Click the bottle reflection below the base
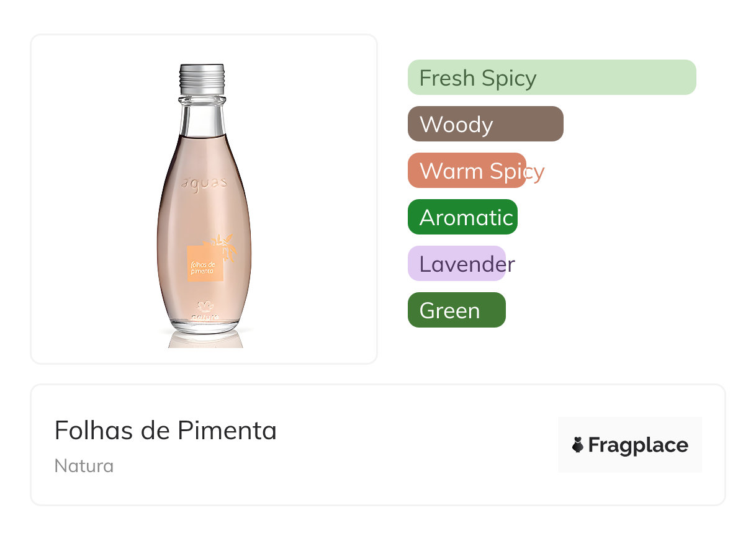The image size is (756, 536). pyautogui.click(x=205, y=340)
